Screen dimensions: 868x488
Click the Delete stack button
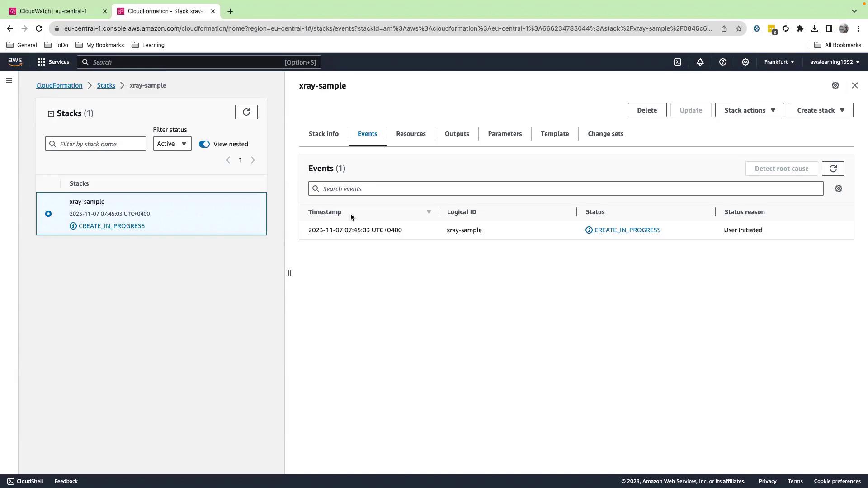(646, 110)
